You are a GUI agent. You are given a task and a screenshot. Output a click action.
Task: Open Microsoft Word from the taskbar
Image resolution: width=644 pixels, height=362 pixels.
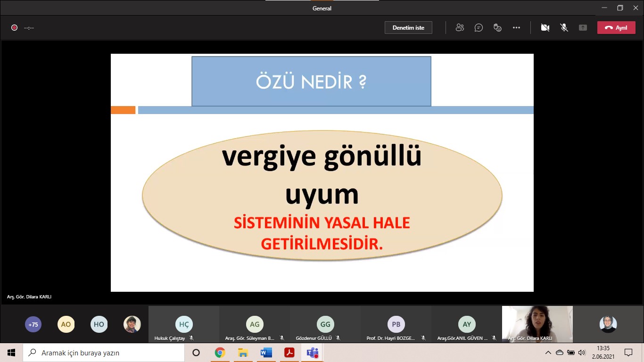[266, 353]
